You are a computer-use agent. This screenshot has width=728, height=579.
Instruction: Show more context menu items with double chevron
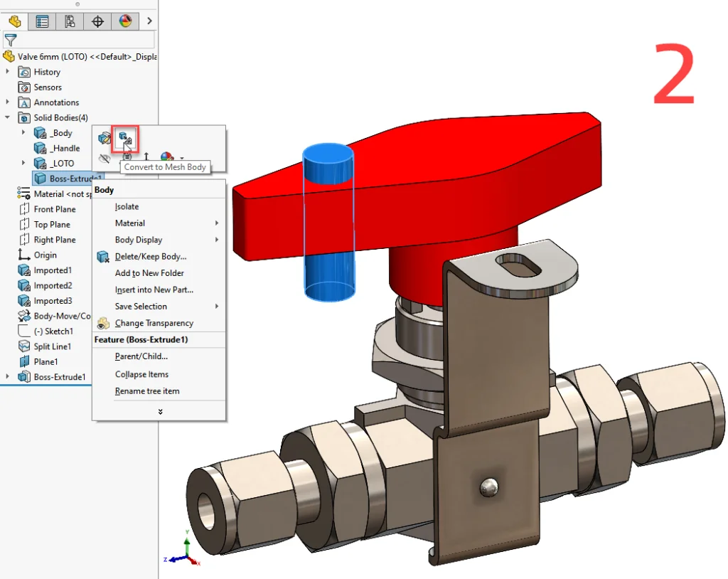(x=160, y=412)
